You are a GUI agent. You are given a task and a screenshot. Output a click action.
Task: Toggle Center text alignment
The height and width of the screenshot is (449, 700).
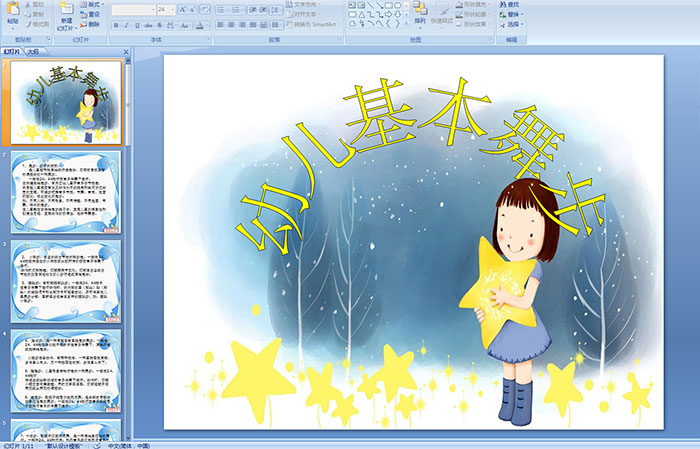tap(231, 25)
